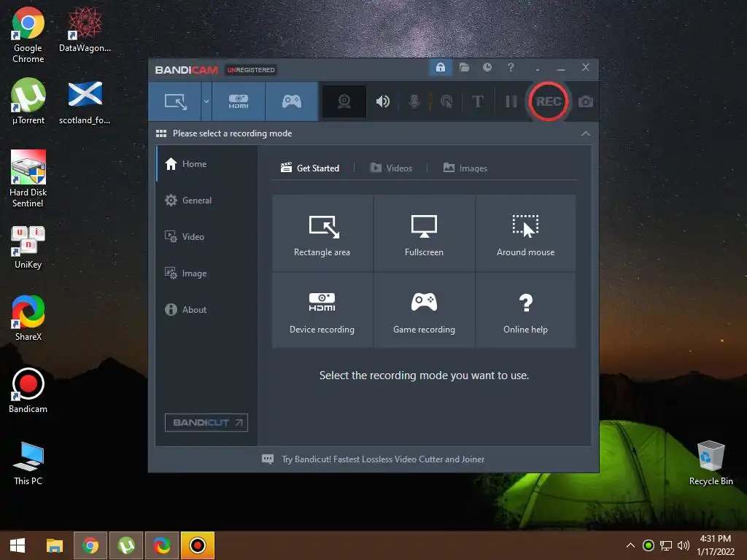Toggle the webcam overlay icon
The width and height of the screenshot is (747, 560).
click(x=344, y=101)
